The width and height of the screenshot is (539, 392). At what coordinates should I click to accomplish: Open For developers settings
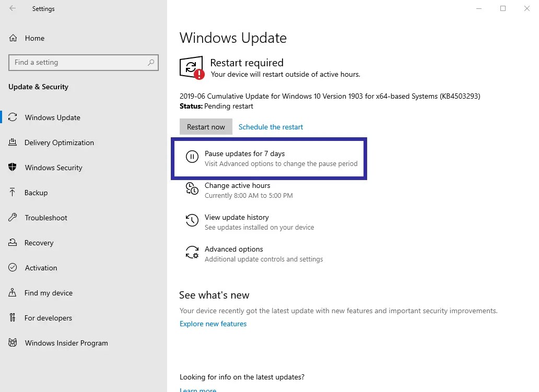[x=48, y=318]
